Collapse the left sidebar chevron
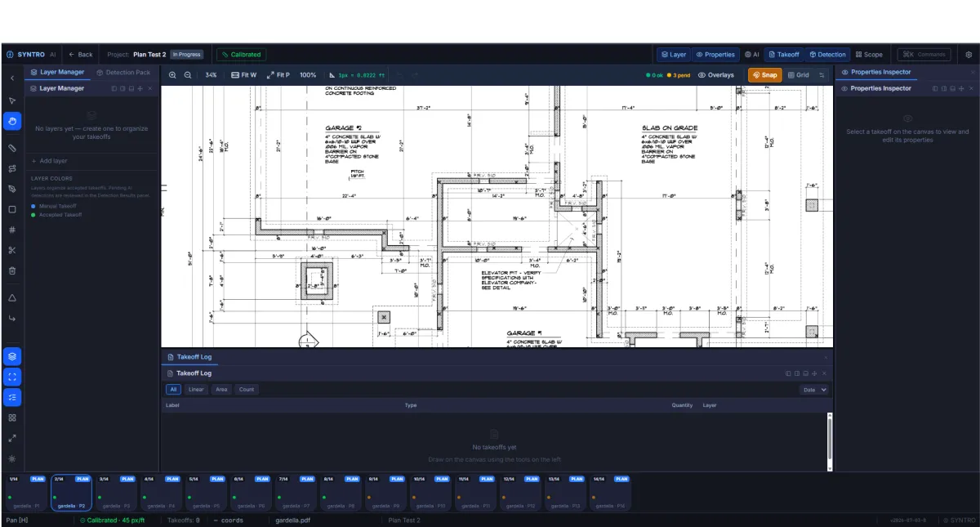This screenshot has width=980, height=527. tap(12, 77)
